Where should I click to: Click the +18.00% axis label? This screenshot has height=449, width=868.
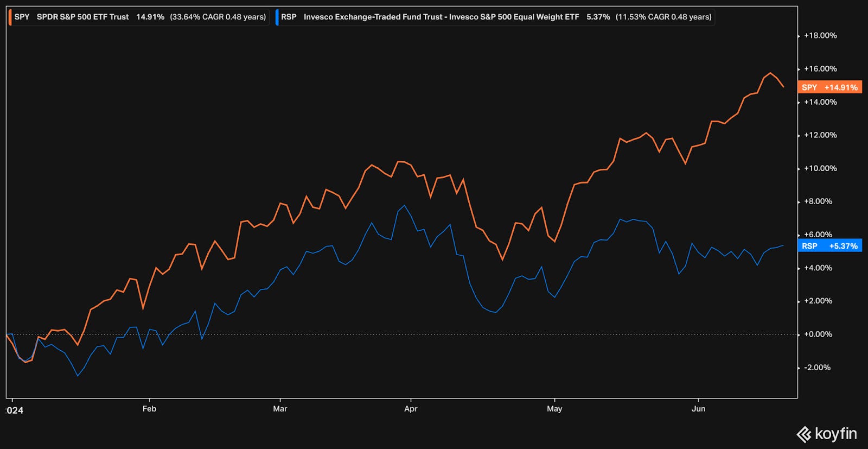pos(820,35)
